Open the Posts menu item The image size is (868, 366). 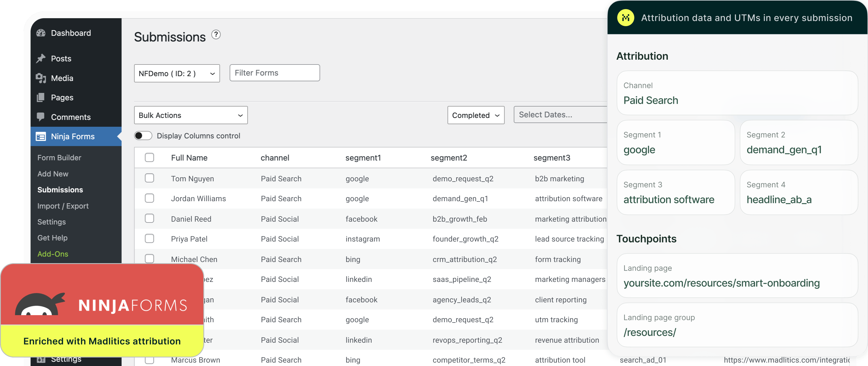pyautogui.click(x=76, y=58)
